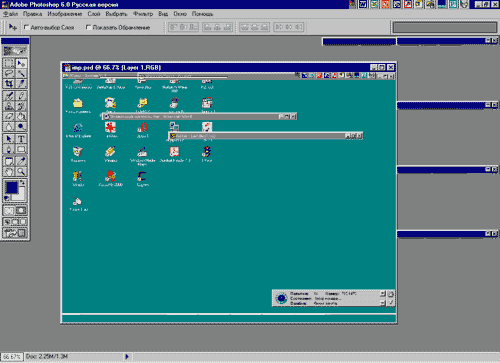Enable the Показать Обрамление checkbox
Image resolution: width=500 pixels, height=363 pixels.
[88, 27]
